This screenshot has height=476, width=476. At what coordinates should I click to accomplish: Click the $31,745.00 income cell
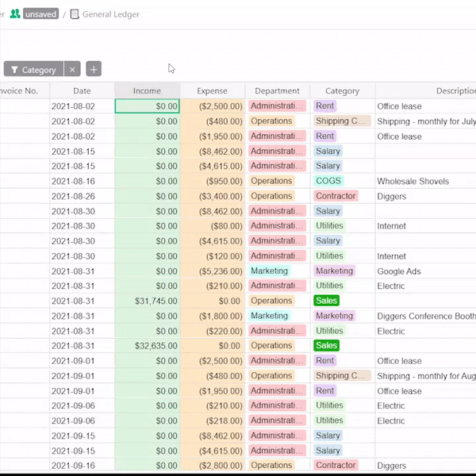(x=148, y=301)
